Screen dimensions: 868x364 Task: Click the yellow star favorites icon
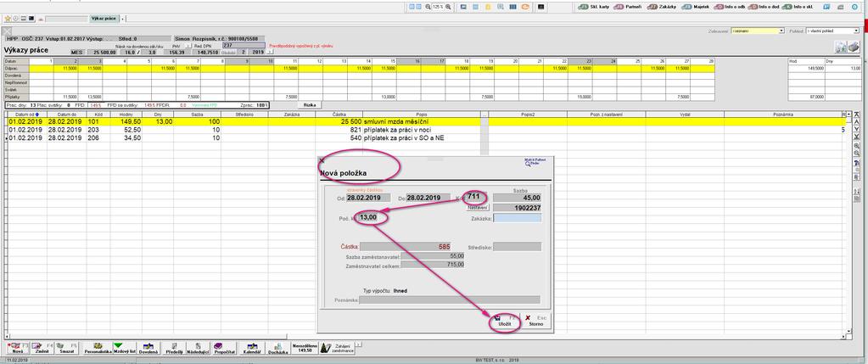click(7, 19)
